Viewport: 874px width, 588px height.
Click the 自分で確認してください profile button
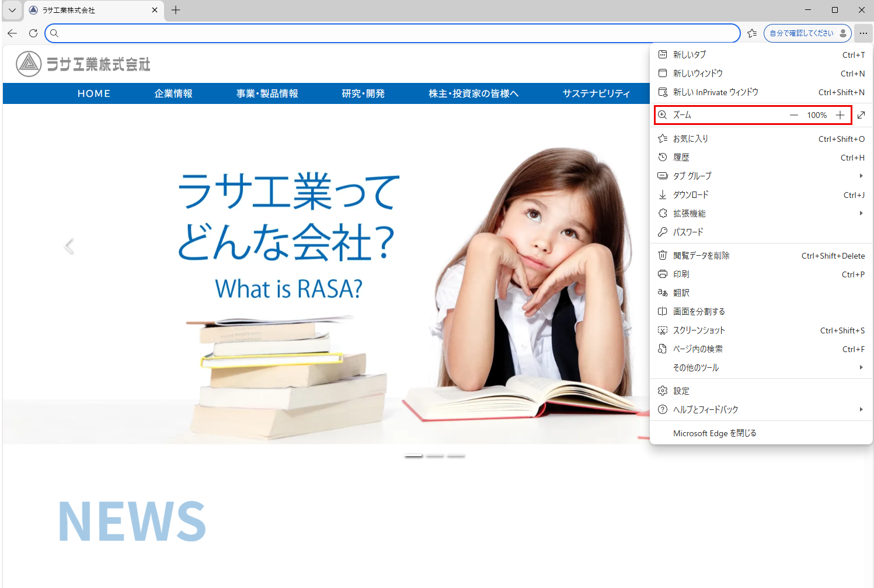point(807,33)
